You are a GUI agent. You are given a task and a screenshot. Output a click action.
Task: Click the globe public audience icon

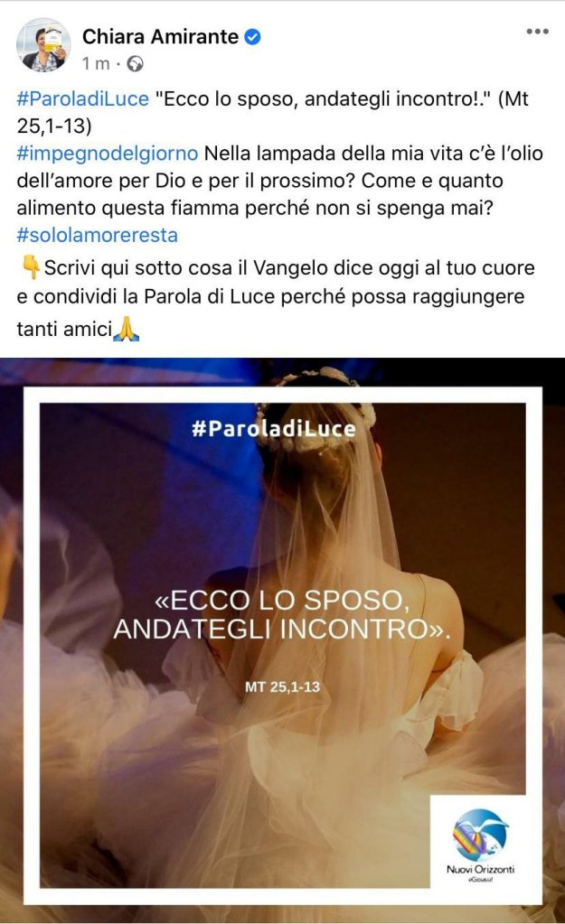click(136, 63)
